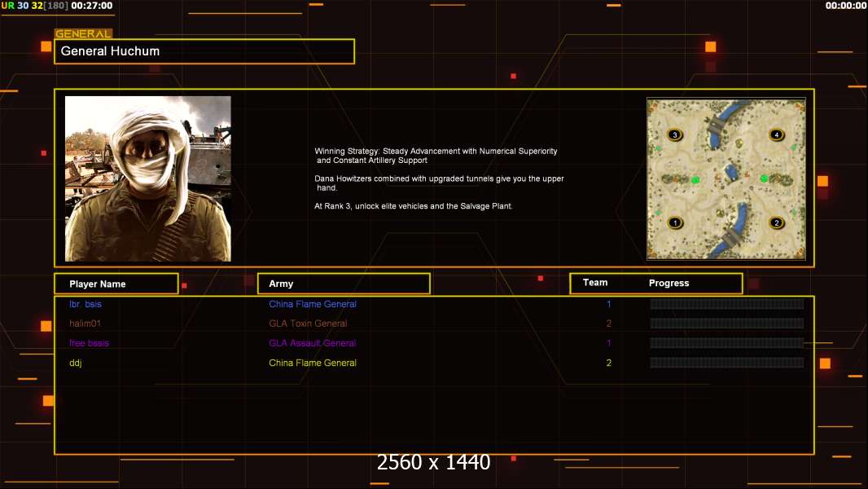Viewport: 868px width, 489px height.
Task: Click the GLA Toxin General army entry
Action: (308, 324)
